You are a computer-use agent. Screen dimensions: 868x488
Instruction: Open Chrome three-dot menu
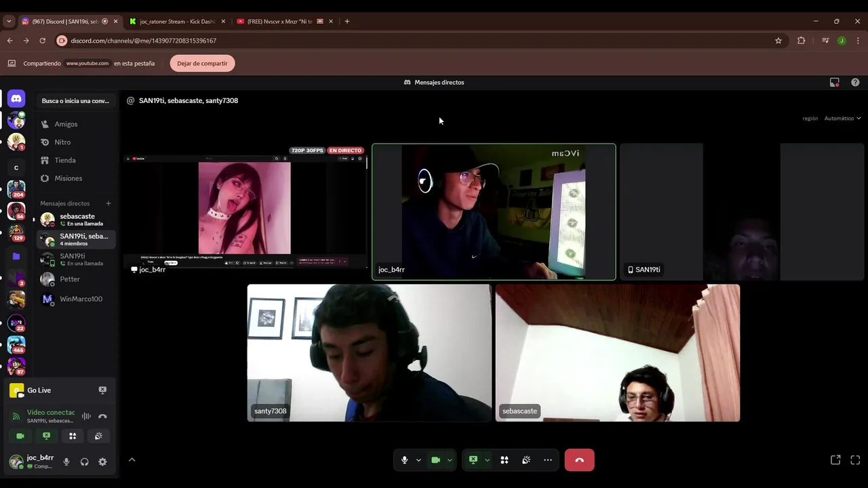[x=858, y=41]
